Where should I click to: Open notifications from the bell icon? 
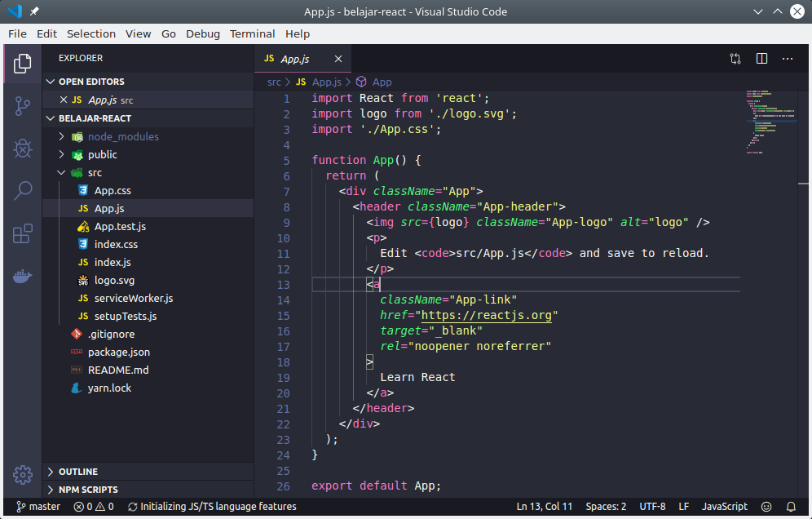click(x=790, y=506)
